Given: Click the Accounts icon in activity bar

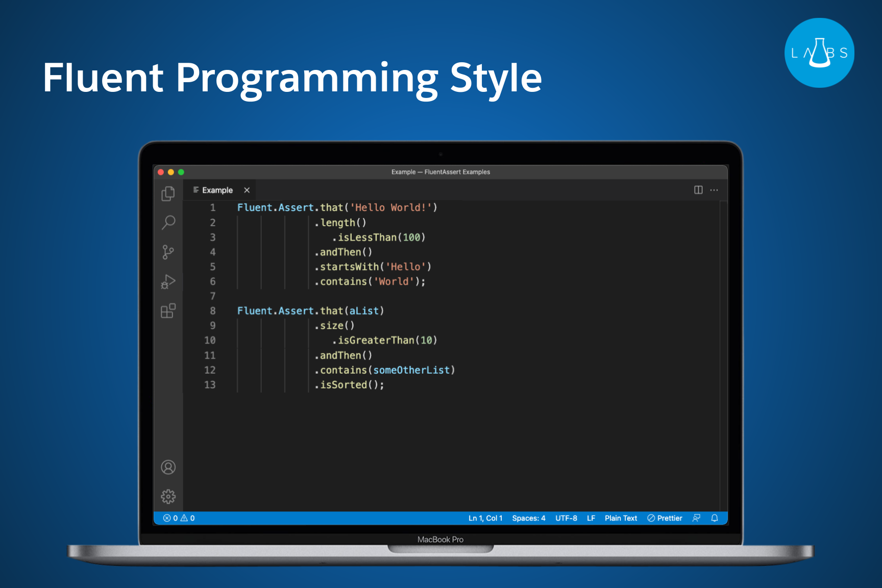Looking at the screenshot, I should pos(168,467).
